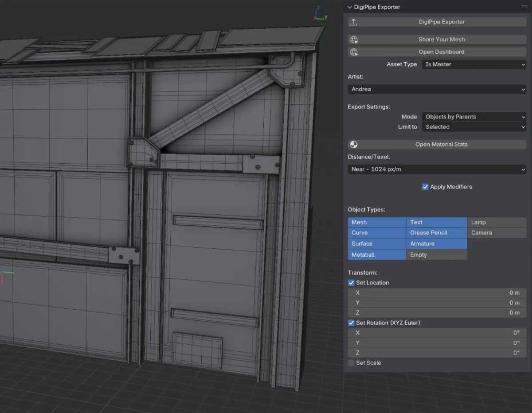The height and width of the screenshot is (413, 532).
Task: Collapse the DigiPipe Exporter panel
Action: pyautogui.click(x=349, y=7)
